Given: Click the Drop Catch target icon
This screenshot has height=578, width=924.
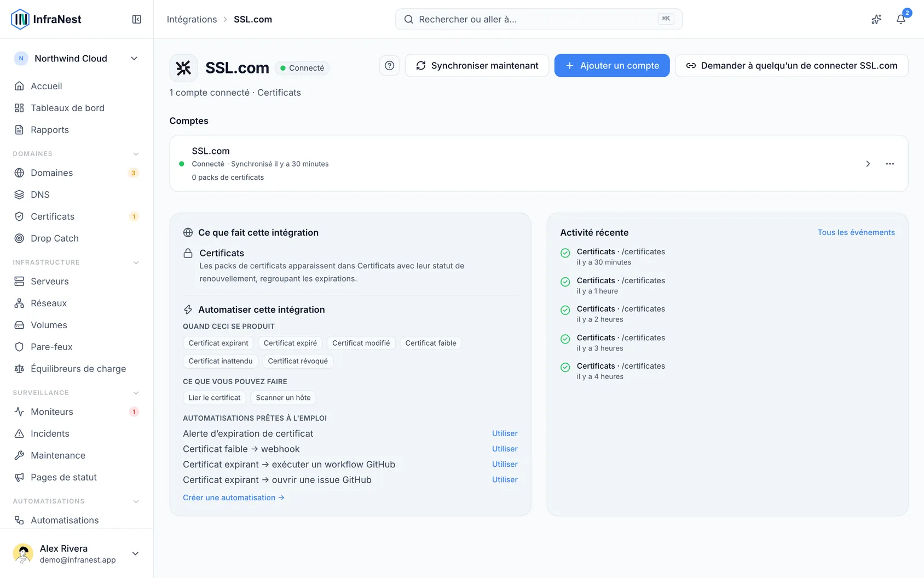Looking at the screenshot, I should pyautogui.click(x=19, y=238).
